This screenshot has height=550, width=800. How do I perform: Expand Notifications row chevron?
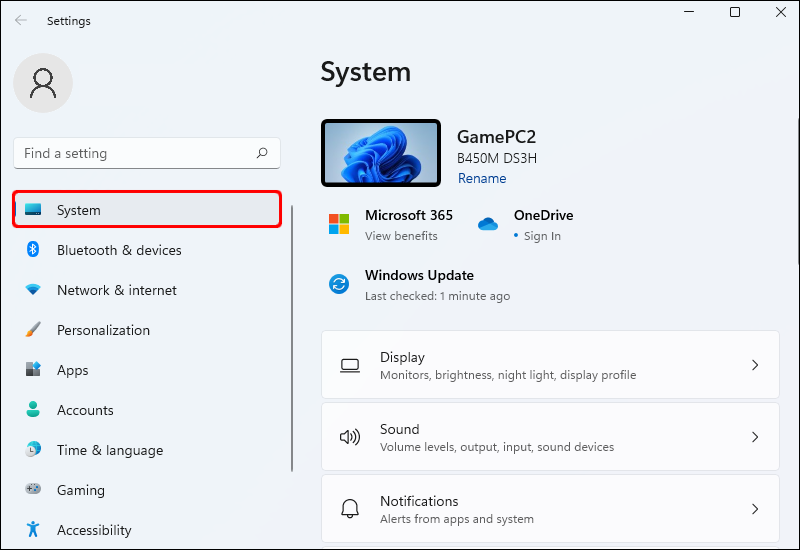(x=755, y=509)
